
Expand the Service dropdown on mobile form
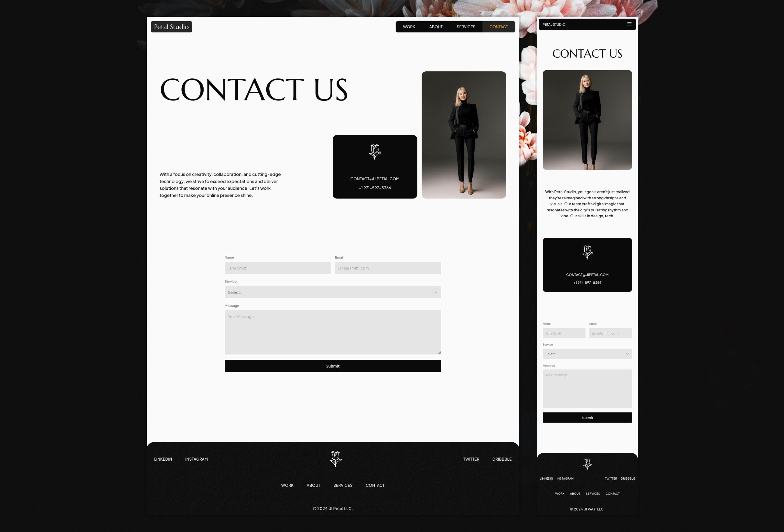(587, 354)
